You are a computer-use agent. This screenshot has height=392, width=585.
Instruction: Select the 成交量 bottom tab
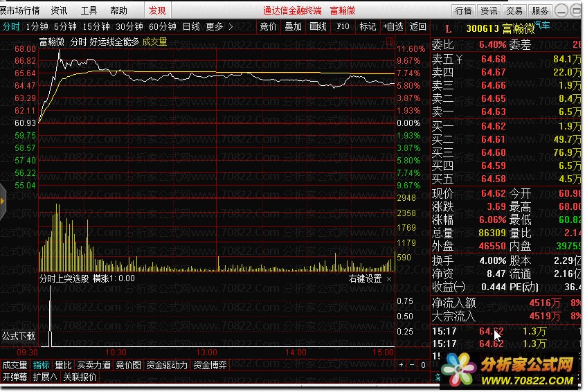15,365
